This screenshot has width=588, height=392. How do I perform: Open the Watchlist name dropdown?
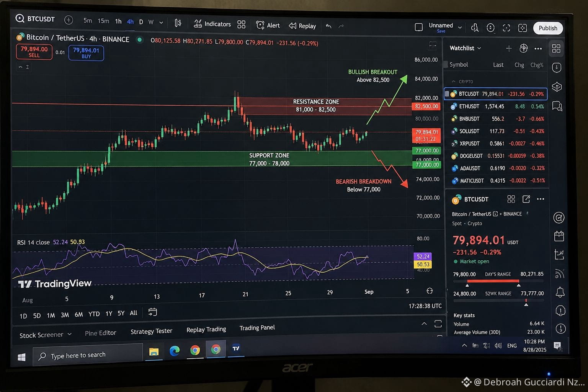pos(465,48)
